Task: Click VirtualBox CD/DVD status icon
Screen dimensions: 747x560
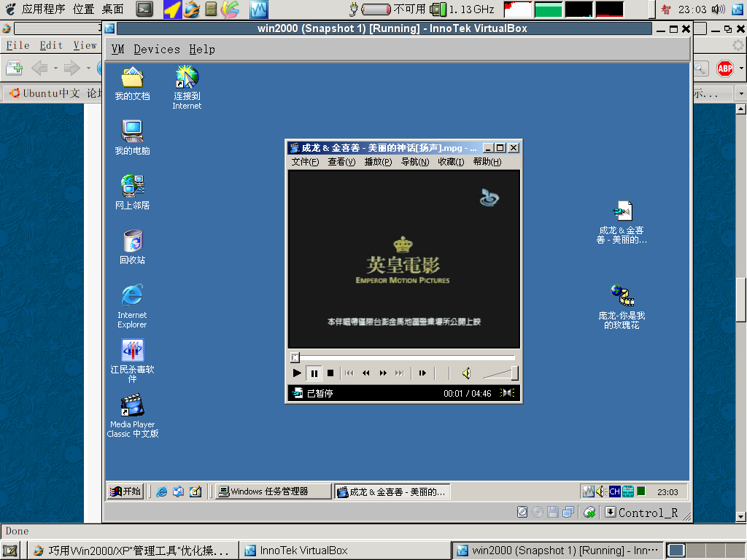Action: tap(538, 513)
